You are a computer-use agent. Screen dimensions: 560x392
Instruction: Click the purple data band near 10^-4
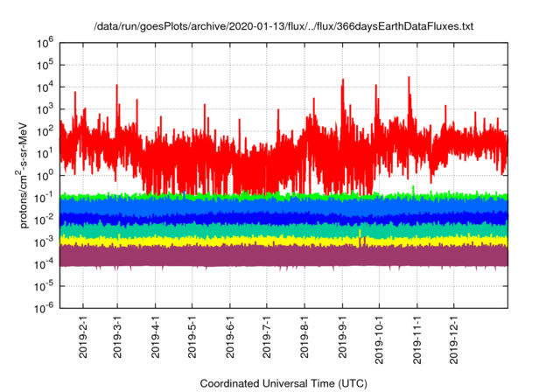(283, 255)
